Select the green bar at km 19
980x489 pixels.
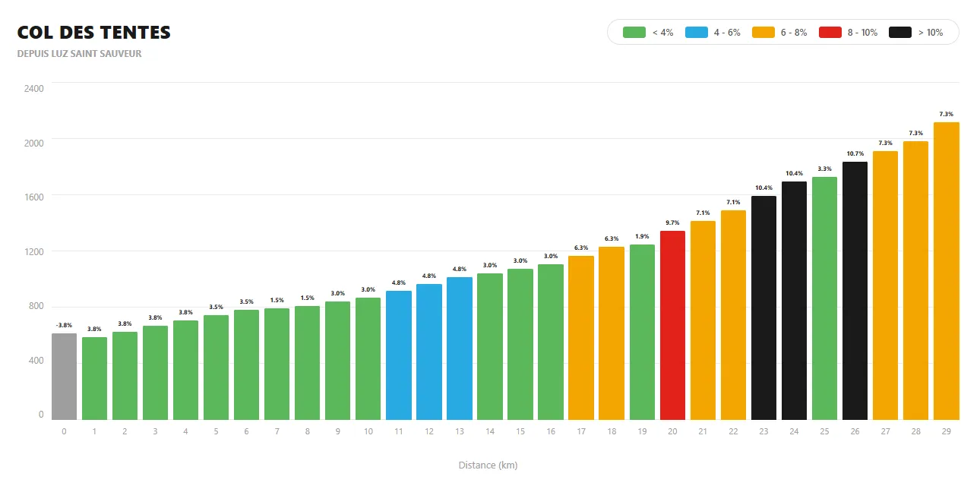[642, 332]
